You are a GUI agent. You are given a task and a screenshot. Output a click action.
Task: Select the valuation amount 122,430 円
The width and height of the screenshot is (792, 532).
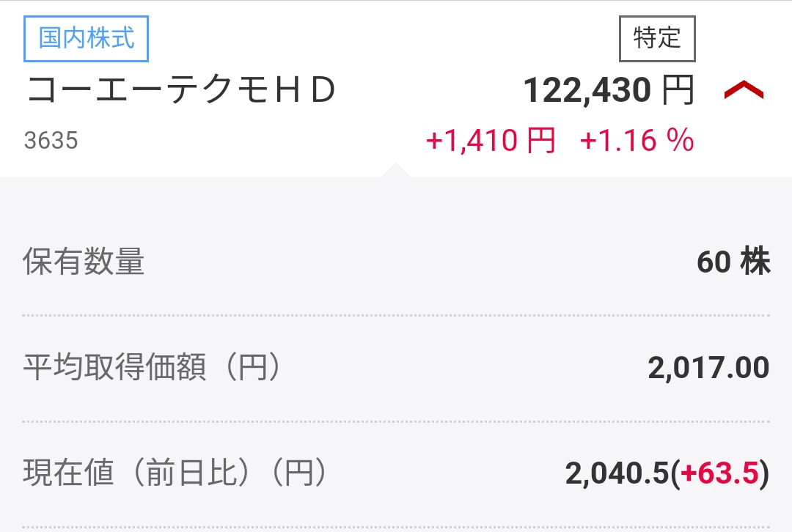(609, 90)
